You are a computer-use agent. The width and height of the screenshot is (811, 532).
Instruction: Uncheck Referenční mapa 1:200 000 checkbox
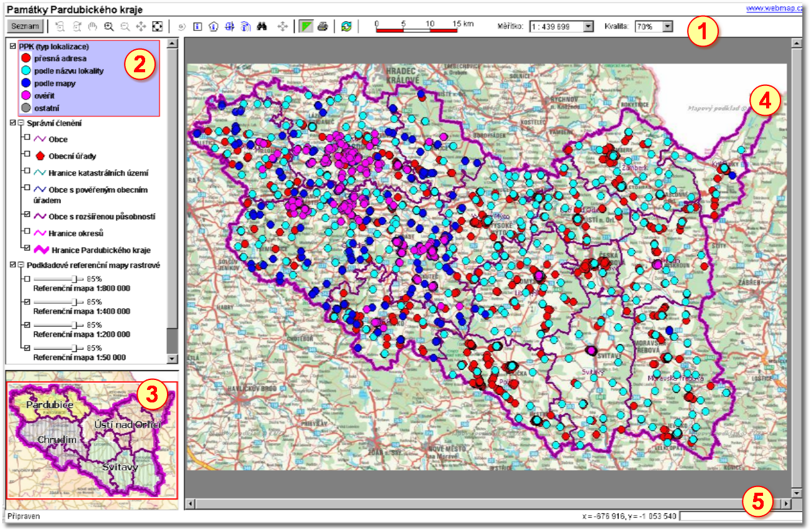coord(27,325)
